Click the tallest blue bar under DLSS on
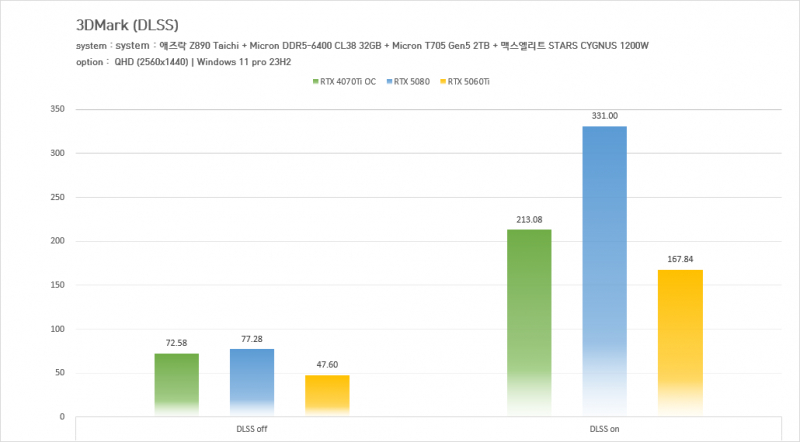The width and height of the screenshot is (800, 442). click(x=604, y=270)
